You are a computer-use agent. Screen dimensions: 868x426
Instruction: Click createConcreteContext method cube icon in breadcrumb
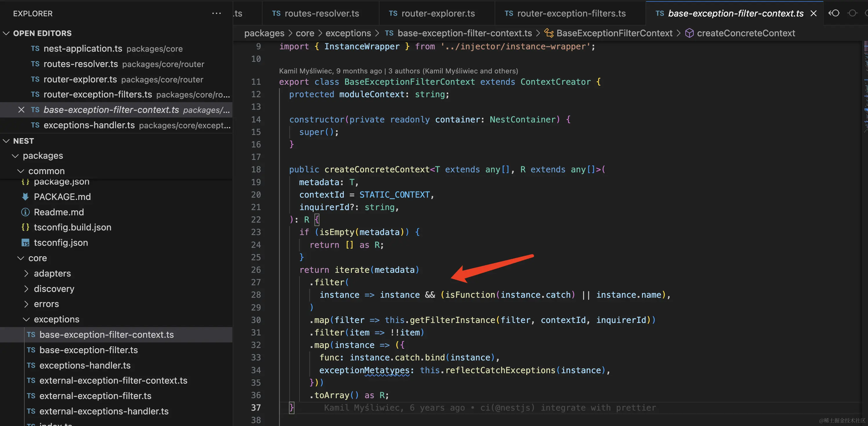[689, 33]
